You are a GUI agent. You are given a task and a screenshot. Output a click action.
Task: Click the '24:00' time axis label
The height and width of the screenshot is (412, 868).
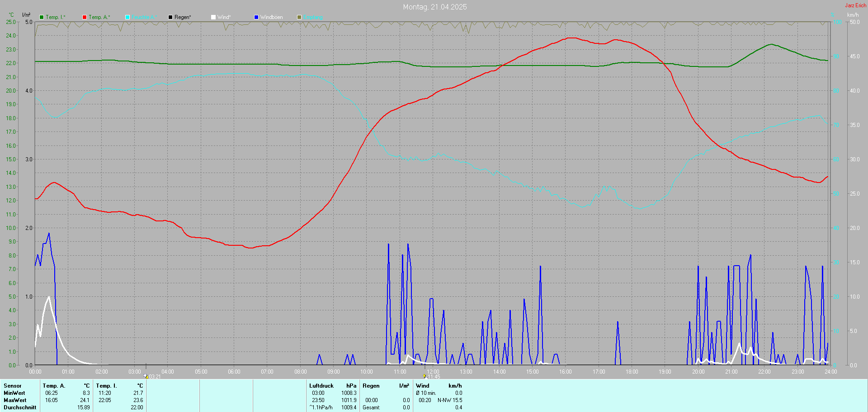(831, 372)
